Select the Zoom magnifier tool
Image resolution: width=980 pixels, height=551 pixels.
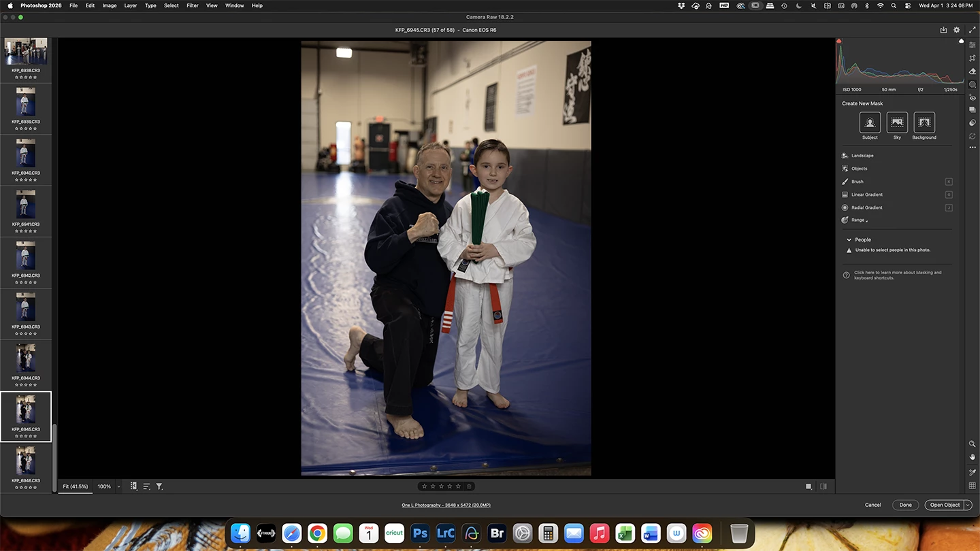pyautogui.click(x=972, y=444)
